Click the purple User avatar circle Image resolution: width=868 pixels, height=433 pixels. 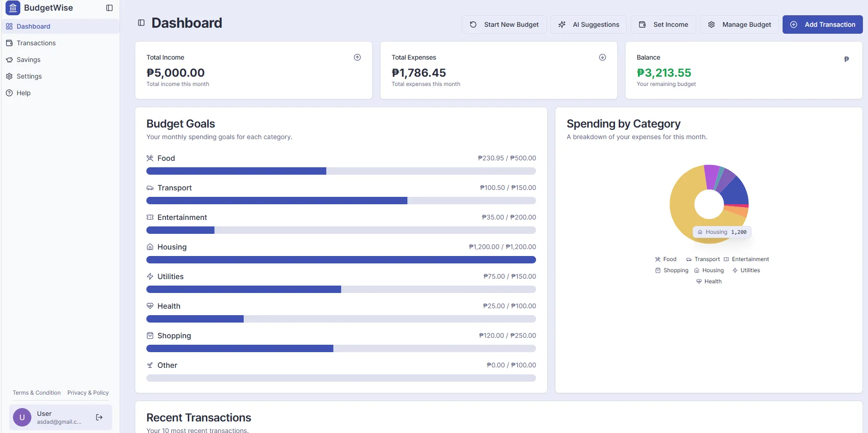[22, 417]
